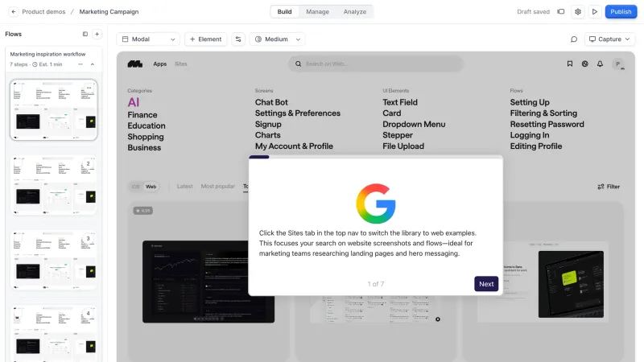The height and width of the screenshot is (362, 644).
Task: Add a new Element
Action: click(x=206, y=39)
